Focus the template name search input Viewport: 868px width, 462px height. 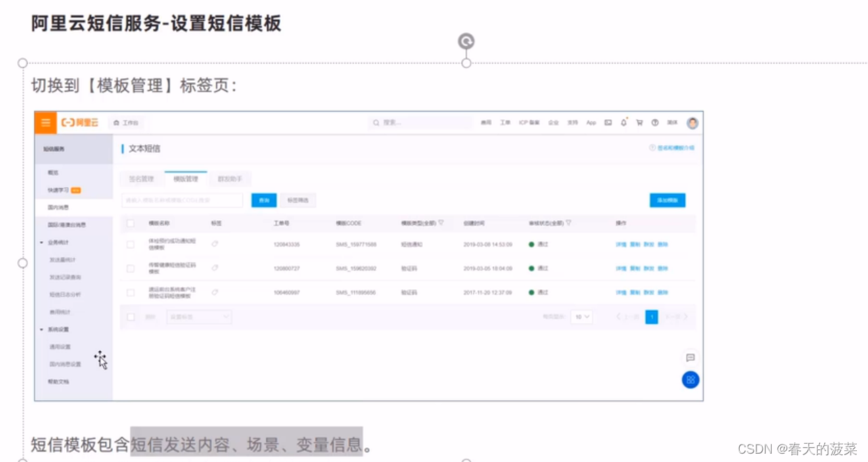tap(183, 201)
